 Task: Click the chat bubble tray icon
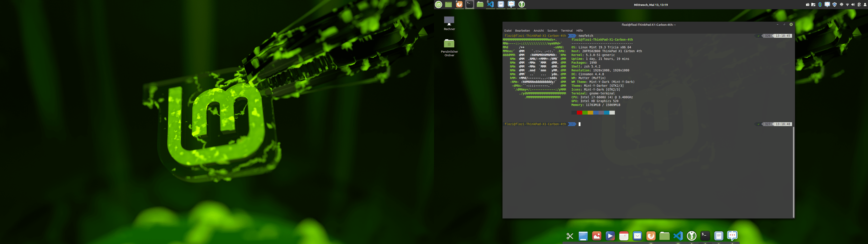point(827,5)
